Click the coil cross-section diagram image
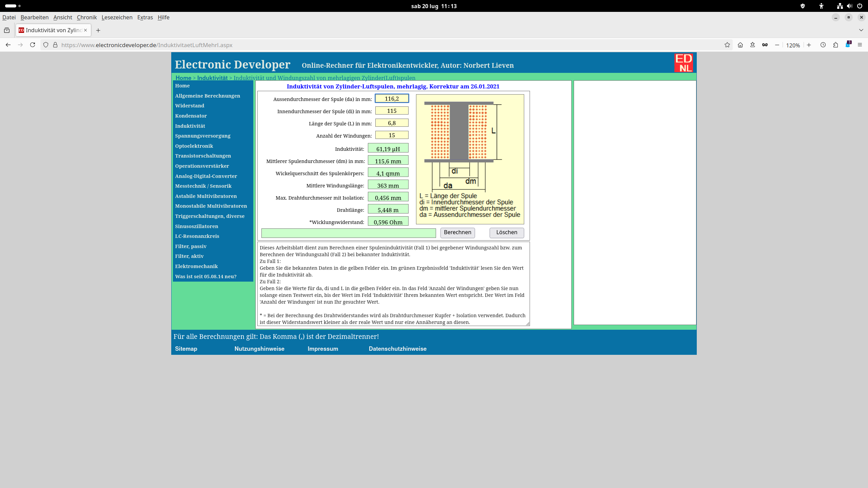 (x=470, y=159)
